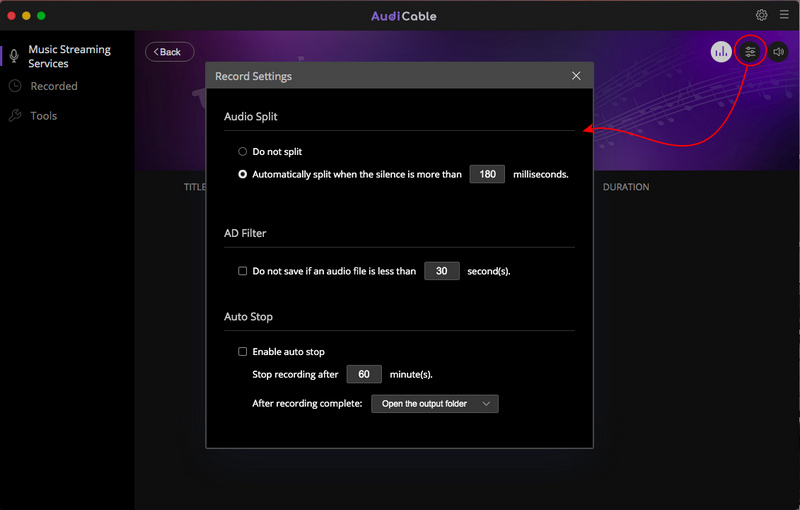Edit the 60 minutes stop recording field
This screenshot has width=800, height=510.
pos(364,374)
